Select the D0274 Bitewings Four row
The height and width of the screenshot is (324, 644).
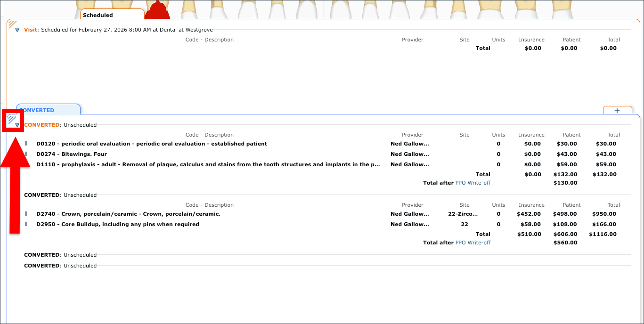point(327,154)
